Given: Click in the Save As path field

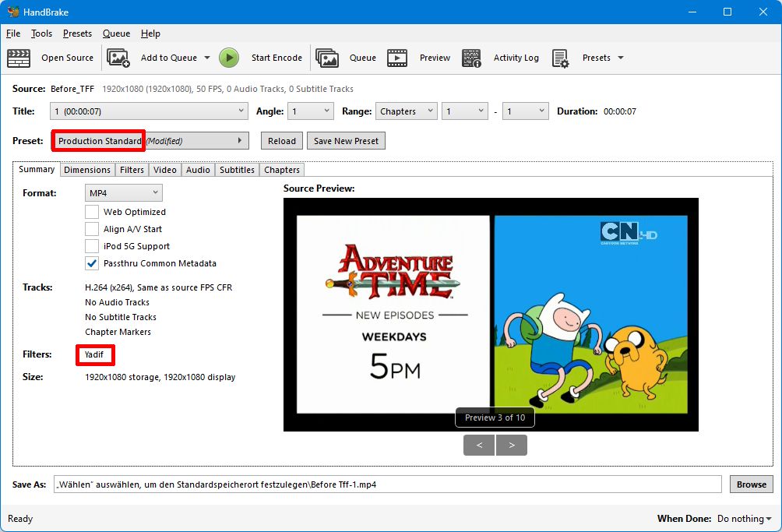Looking at the screenshot, I should point(388,484).
